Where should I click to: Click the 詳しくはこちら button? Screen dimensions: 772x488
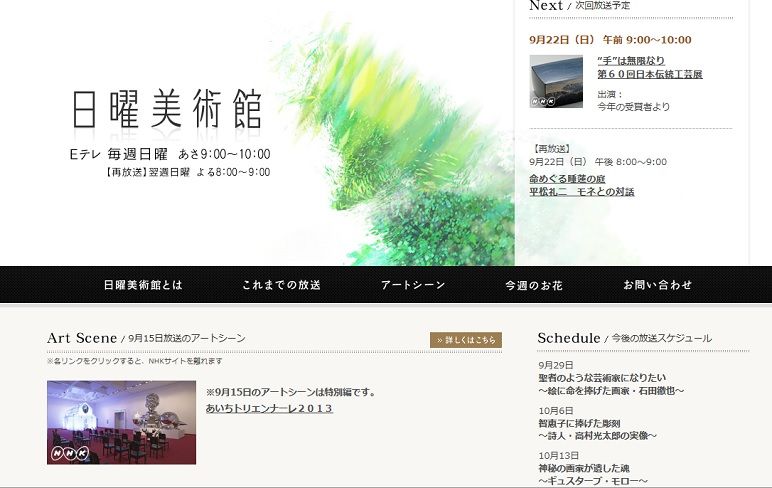(466, 340)
